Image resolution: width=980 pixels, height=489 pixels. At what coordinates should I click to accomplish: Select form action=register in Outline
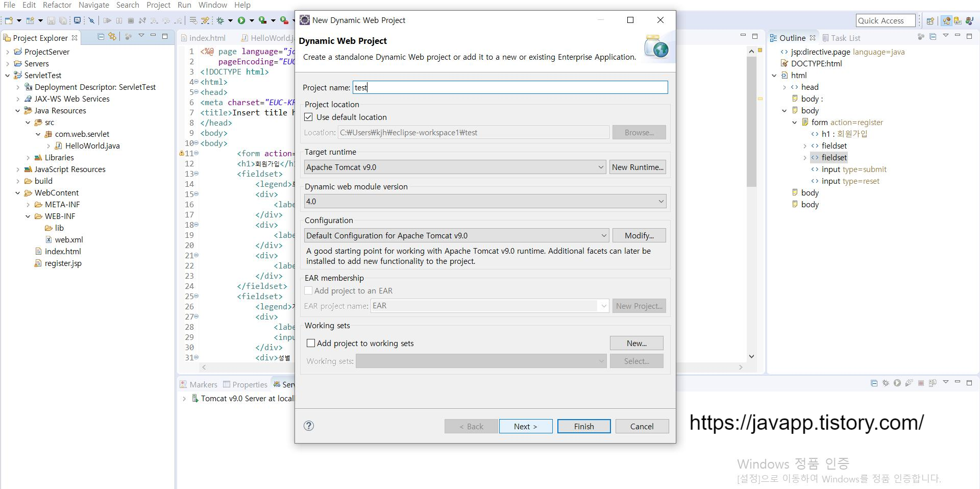point(842,123)
